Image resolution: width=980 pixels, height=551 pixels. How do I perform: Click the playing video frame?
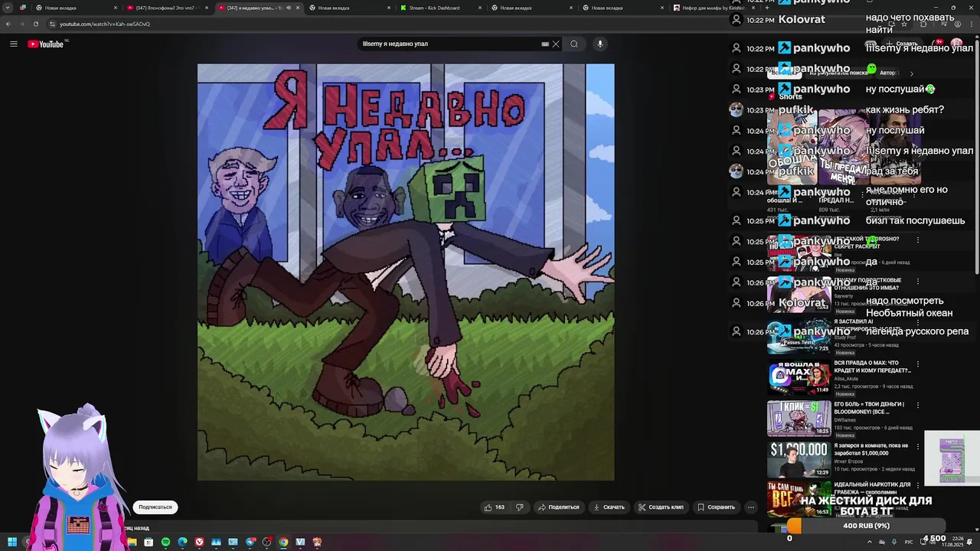coord(406,272)
